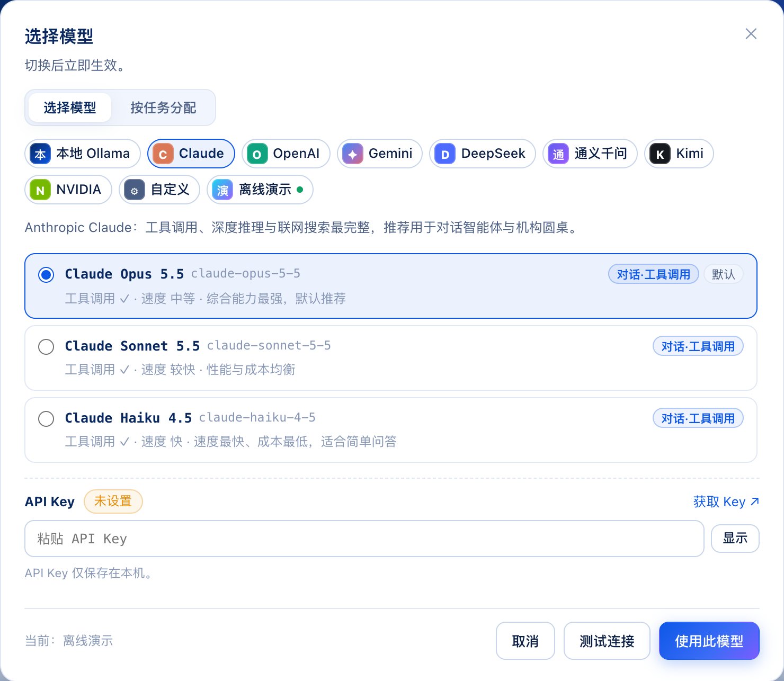Choose the NVIDIA provider icon
The height and width of the screenshot is (681, 784).
coord(40,190)
